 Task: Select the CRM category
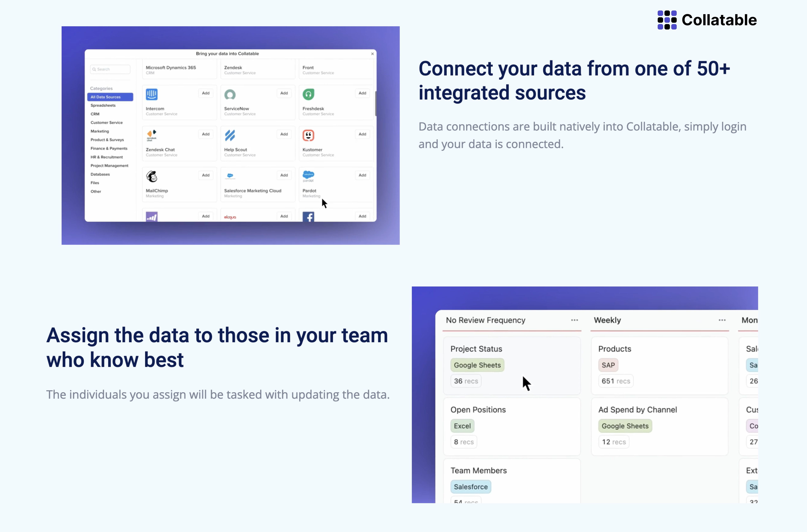[95, 114]
